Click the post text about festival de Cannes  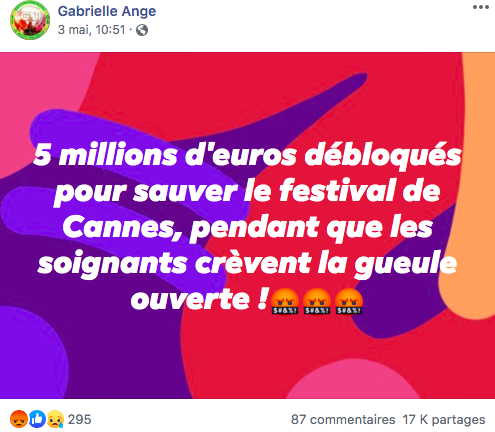[247, 227]
